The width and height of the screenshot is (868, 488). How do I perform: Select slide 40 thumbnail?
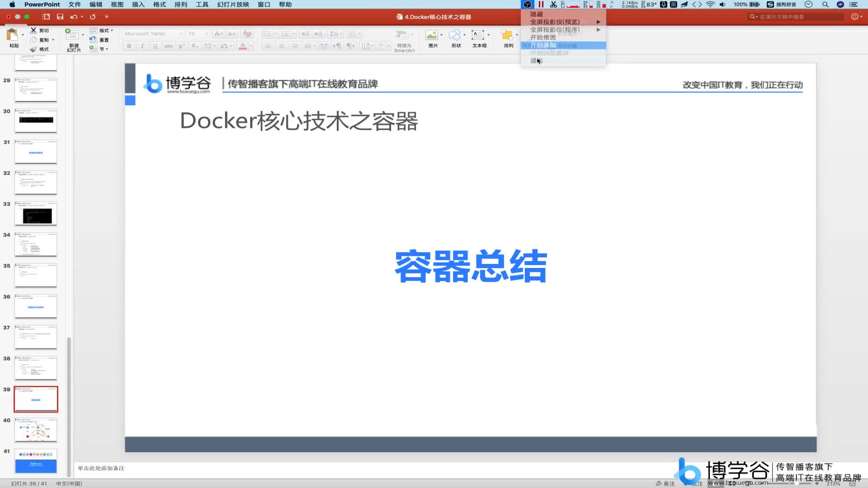click(x=36, y=430)
